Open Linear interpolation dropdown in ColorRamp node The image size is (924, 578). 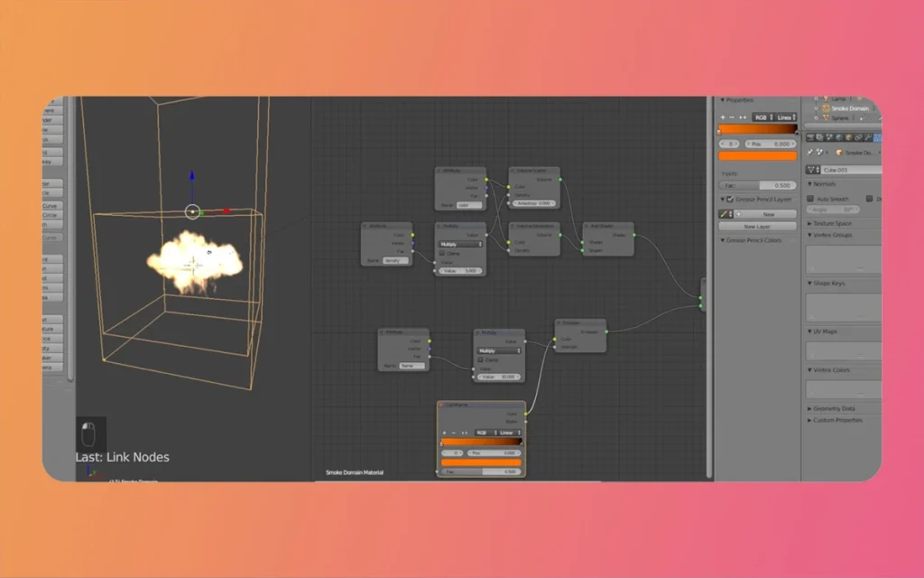pyautogui.click(x=511, y=433)
